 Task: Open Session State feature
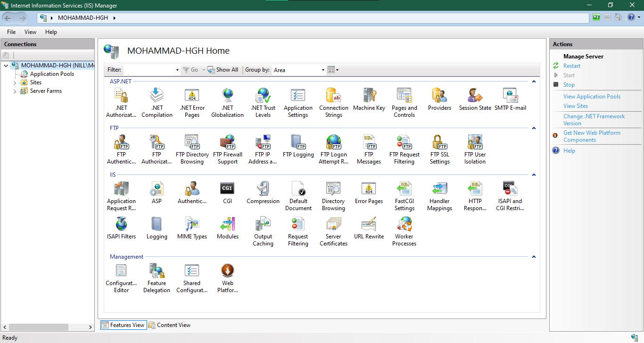475,99
